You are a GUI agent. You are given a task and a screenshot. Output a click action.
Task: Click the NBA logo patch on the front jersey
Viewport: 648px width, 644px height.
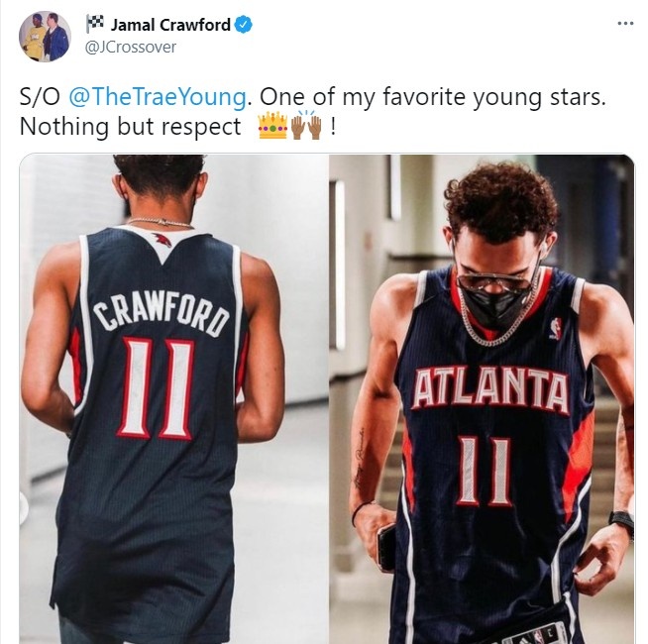[x=556, y=329]
